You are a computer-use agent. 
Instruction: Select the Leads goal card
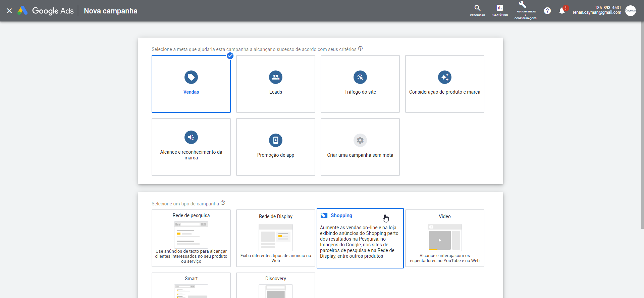276,84
